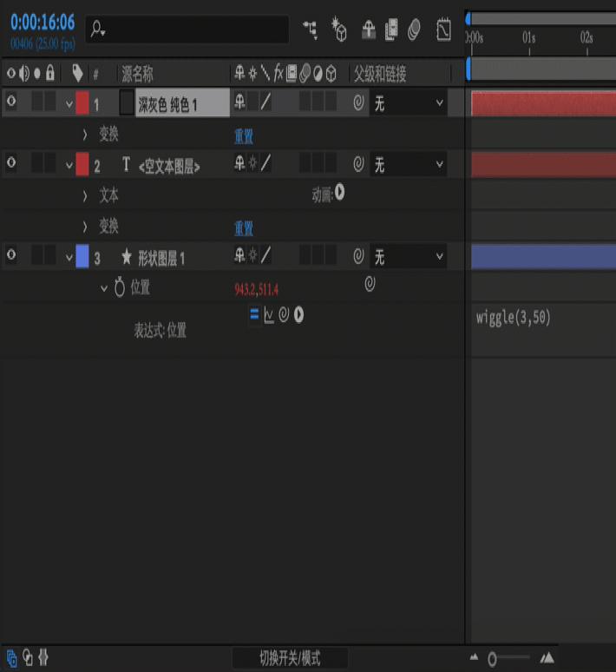Click the solo column header dot
Viewport: 616px width, 672px height.
[x=37, y=74]
